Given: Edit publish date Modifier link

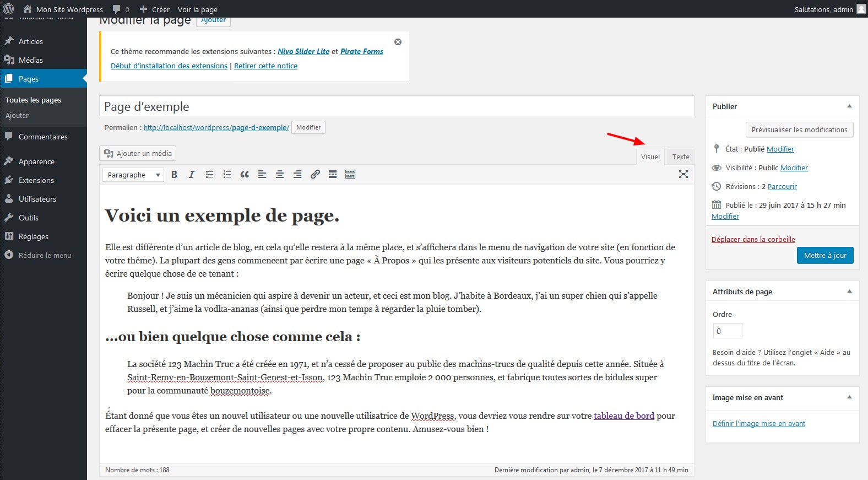Looking at the screenshot, I should [725, 216].
